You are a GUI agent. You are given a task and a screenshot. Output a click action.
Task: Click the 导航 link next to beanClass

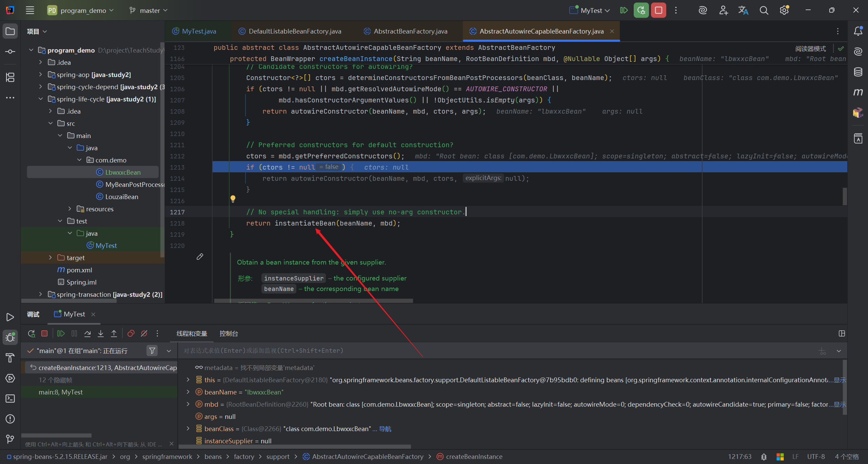385,429
